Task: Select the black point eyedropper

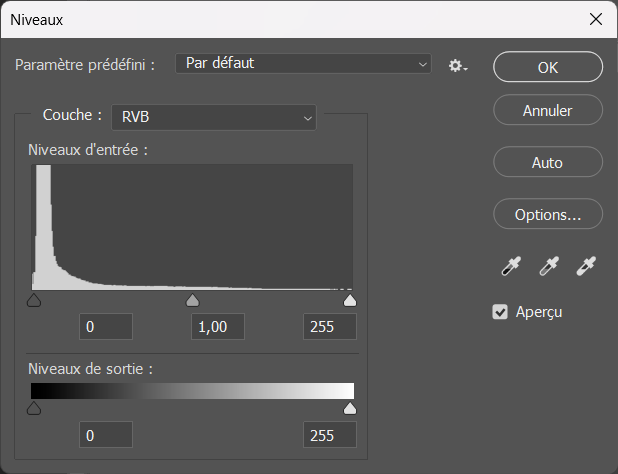Action: pyautogui.click(x=511, y=266)
